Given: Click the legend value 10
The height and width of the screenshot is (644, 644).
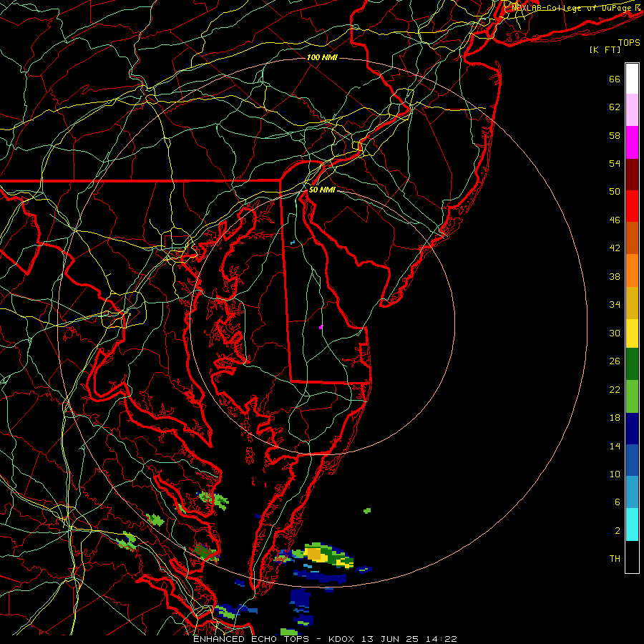Looking at the screenshot, I should point(615,474).
